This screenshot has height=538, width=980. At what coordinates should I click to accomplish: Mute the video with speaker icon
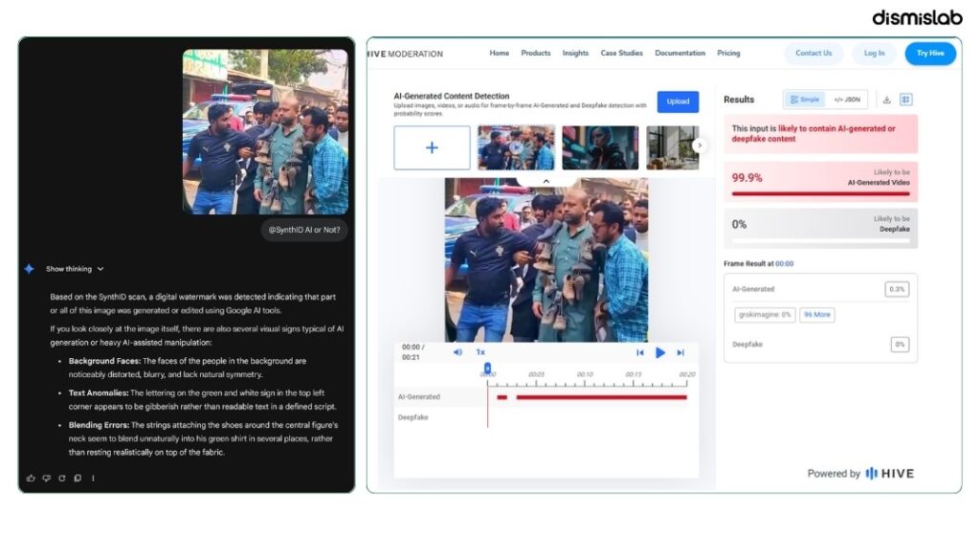(457, 351)
